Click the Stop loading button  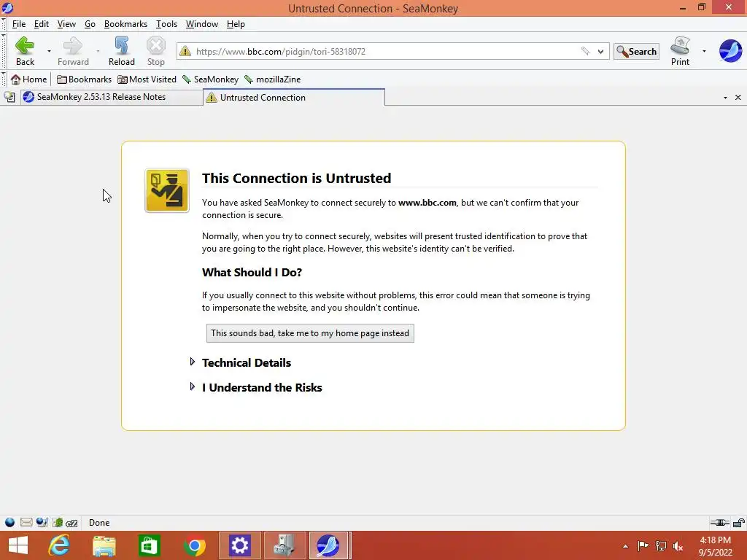click(x=156, y=51)
